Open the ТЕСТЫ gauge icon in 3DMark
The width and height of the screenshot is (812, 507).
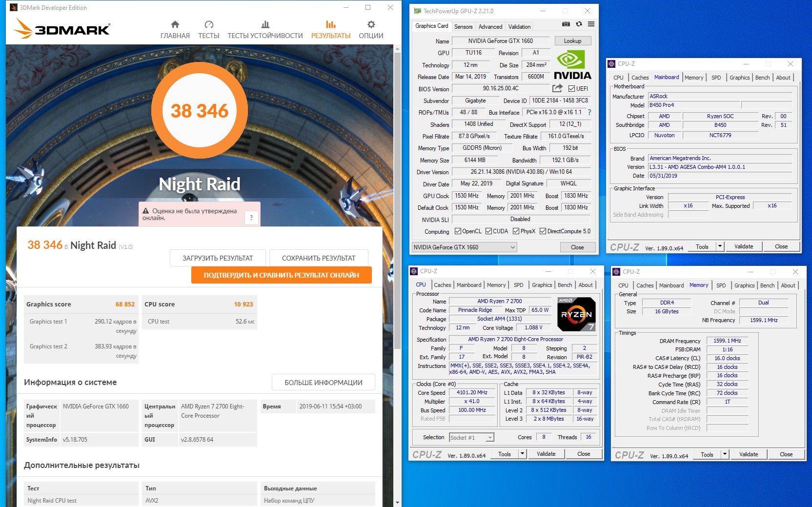pyautogui.click(x=209, y=24)
